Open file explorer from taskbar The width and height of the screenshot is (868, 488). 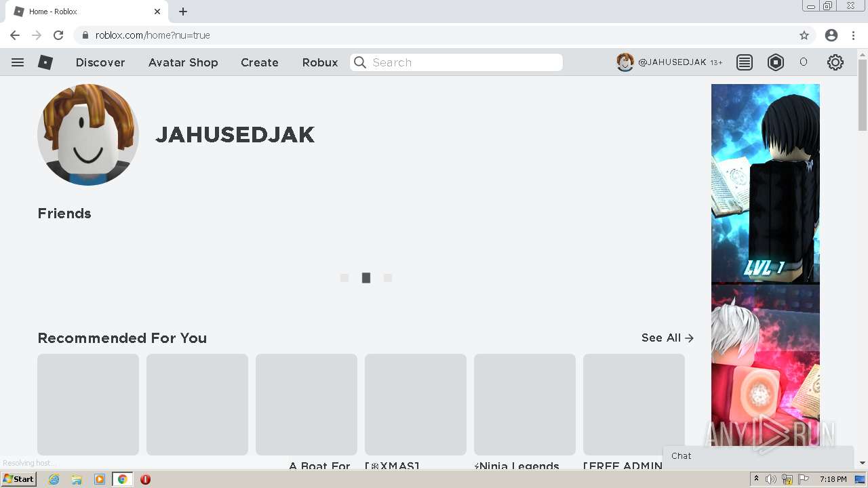coord(77,479)
